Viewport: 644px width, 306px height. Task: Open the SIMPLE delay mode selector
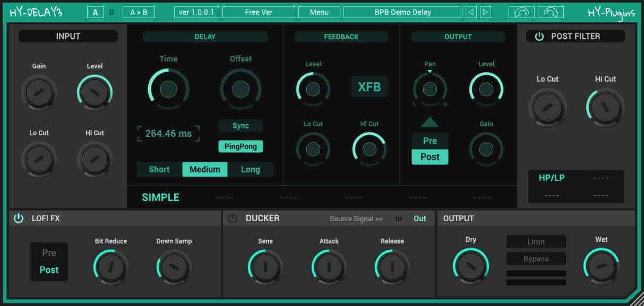(161, 198)
